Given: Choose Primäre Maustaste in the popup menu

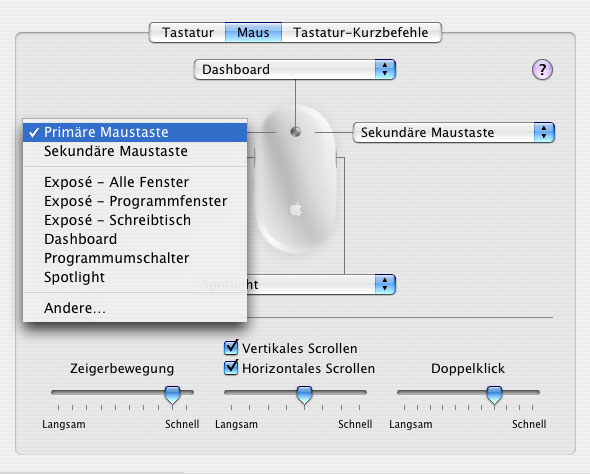Looking at the screenshot, I should (x=135, y=132).
